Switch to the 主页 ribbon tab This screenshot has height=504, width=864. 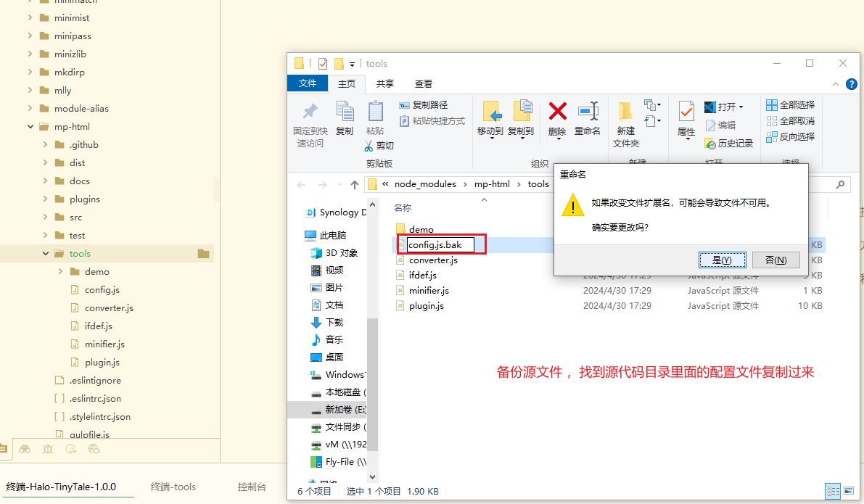[x=347, y=83]
